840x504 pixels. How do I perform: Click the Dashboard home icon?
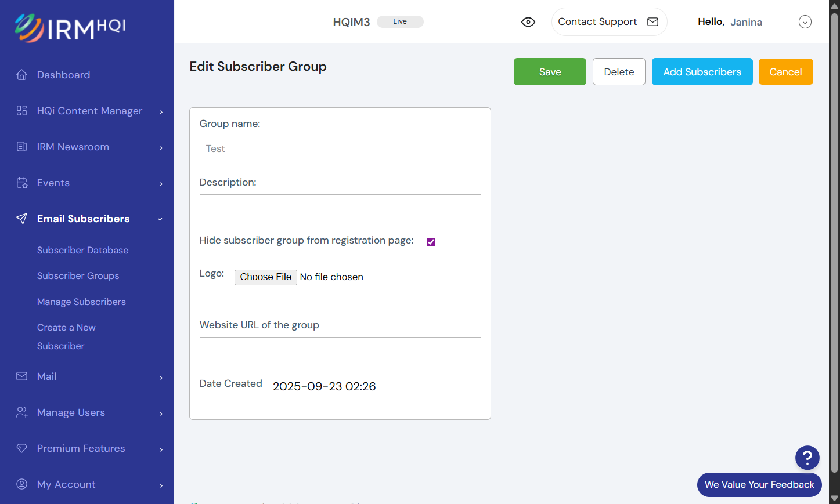[x=22, y=75]
